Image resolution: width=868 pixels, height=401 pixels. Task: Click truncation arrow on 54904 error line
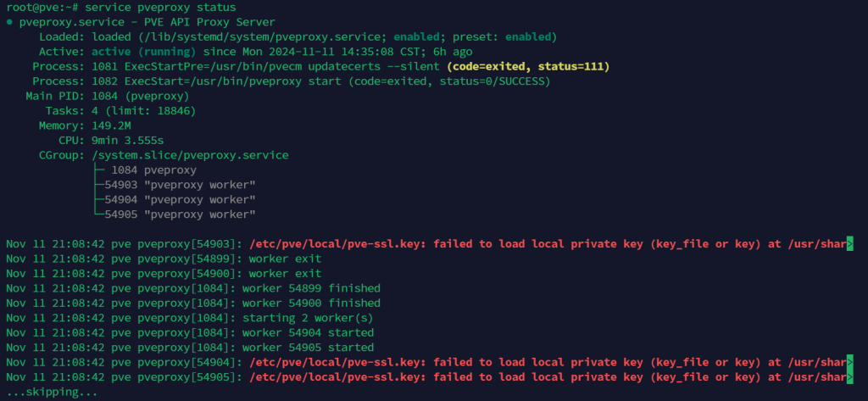click(x=849, y=362)
